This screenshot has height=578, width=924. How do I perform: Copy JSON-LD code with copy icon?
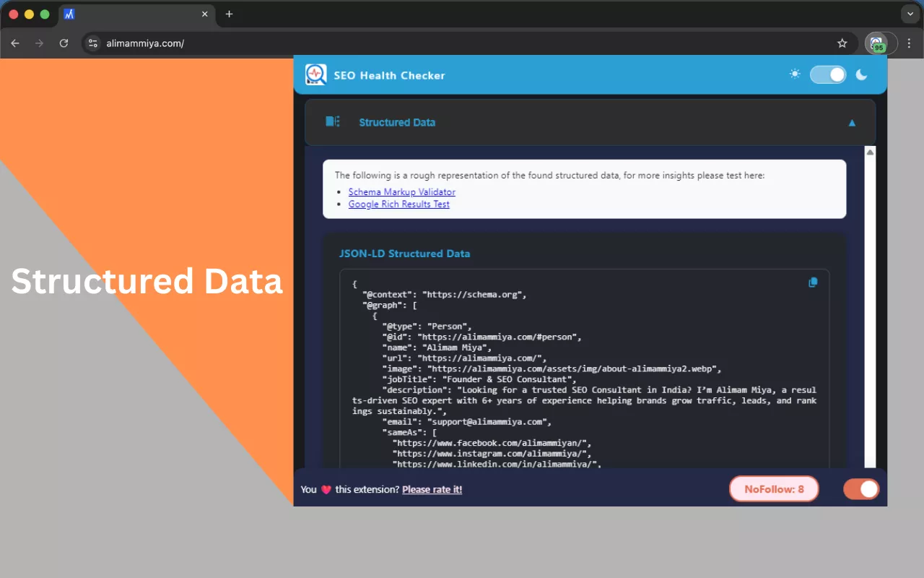coord(813,282)
